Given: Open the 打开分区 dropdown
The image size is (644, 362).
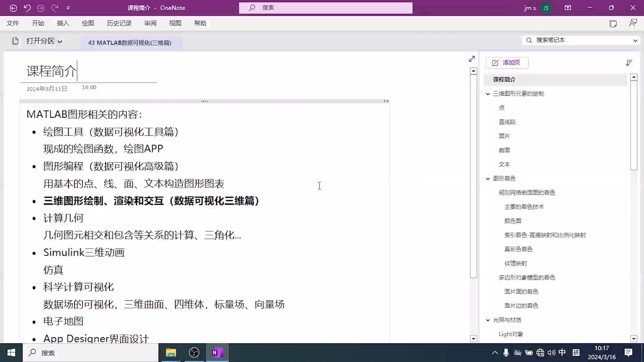Looking at the screenshot, I should (44, 41).
